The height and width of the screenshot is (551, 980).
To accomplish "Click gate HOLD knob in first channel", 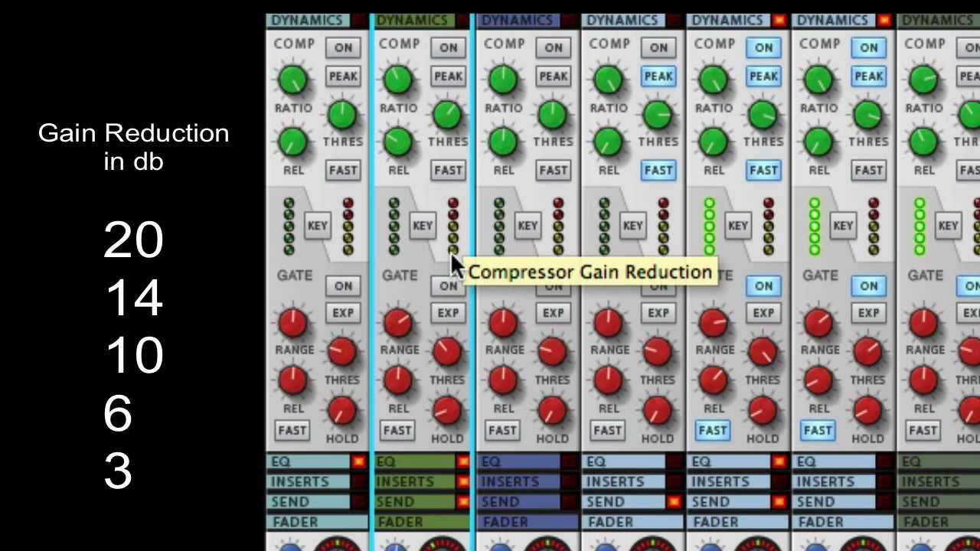I will tap(342, 412).
